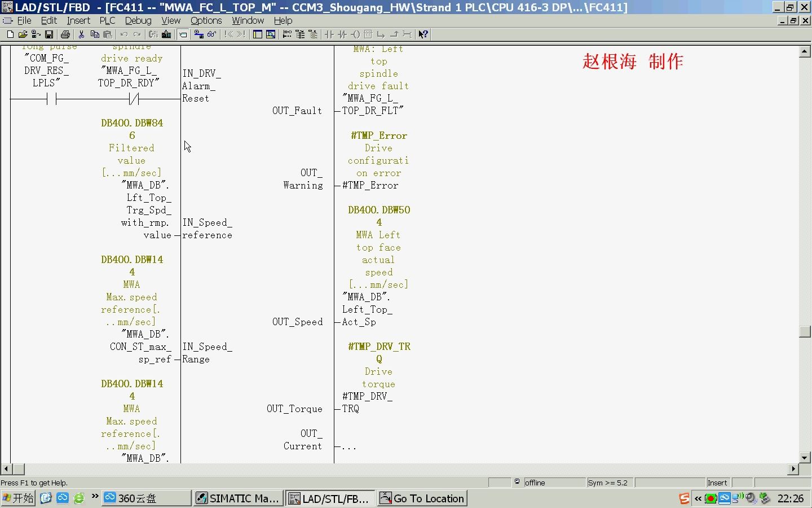Screen dimensions: 812x508
Task: Click the New Network toolbar icon
Action: click(183, 34)
